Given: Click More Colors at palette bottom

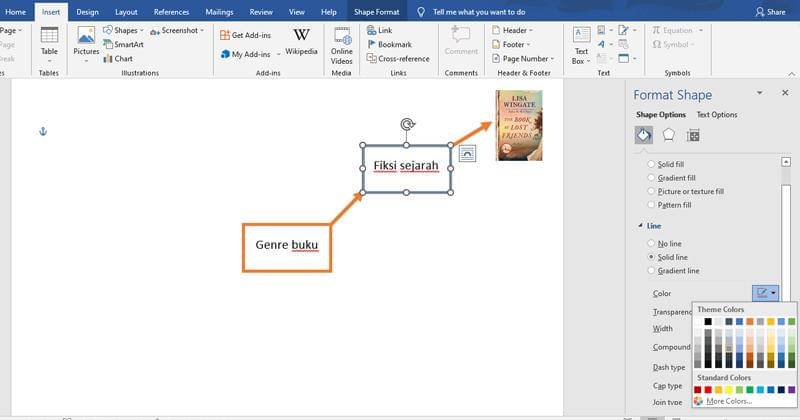Looking at the screenshot, I should coord(728,401).
